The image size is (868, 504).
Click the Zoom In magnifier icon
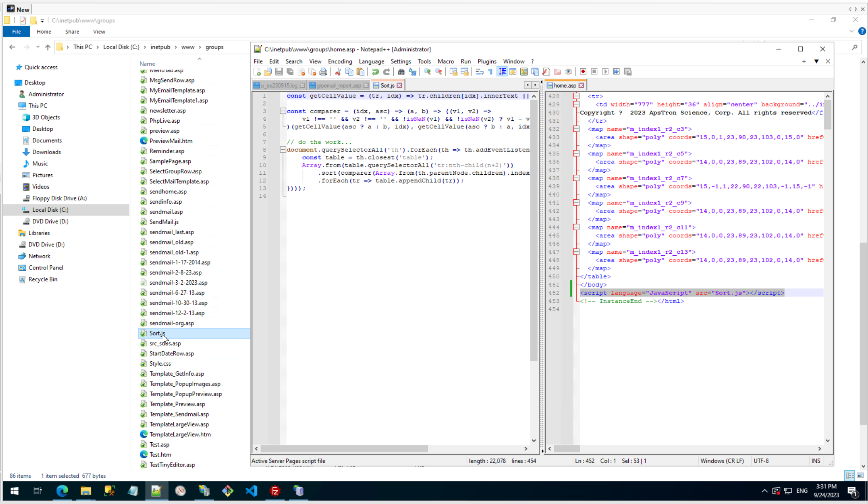pos(427,72)
